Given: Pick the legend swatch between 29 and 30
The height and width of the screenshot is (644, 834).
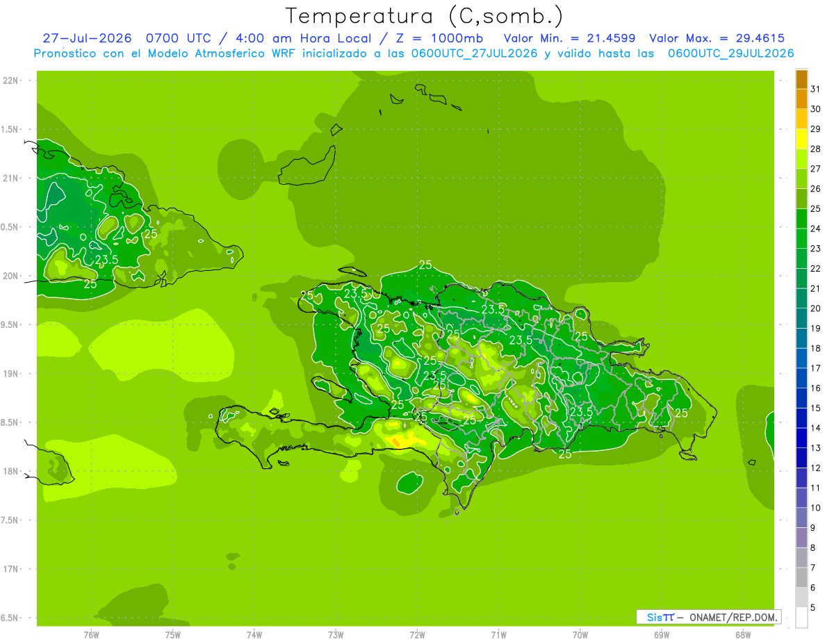Looking at the screenshot, I should (x=801, y=119).
